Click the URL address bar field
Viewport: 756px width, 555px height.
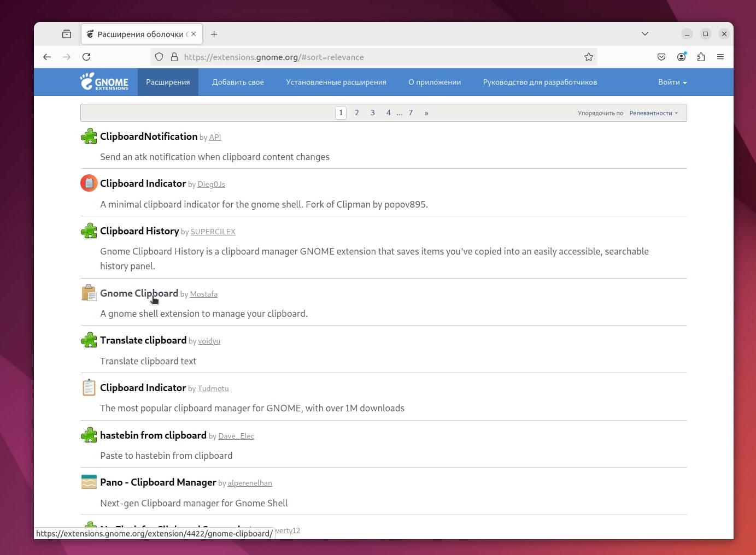(x=373, y=57)
